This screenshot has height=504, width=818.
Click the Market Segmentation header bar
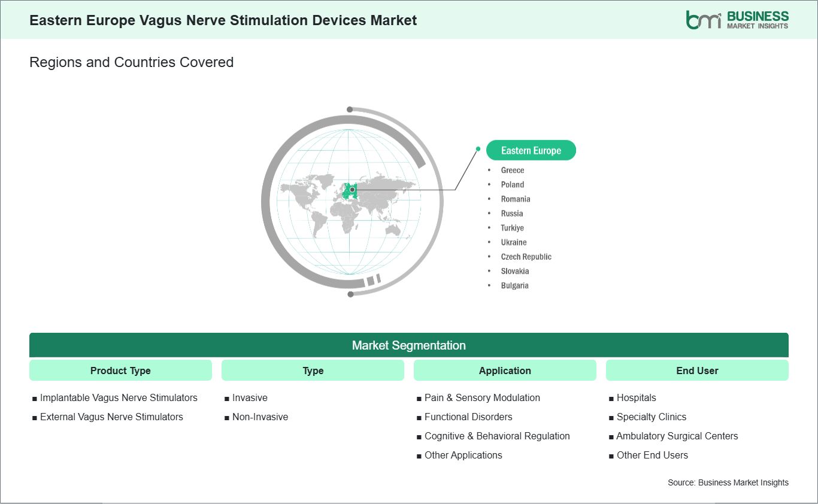point(409,345)
